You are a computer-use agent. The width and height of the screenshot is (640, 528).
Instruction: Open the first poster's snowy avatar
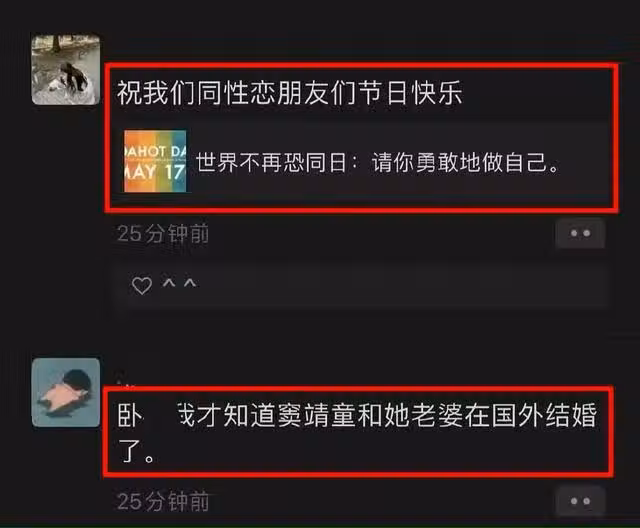click(x=66, y=69)
